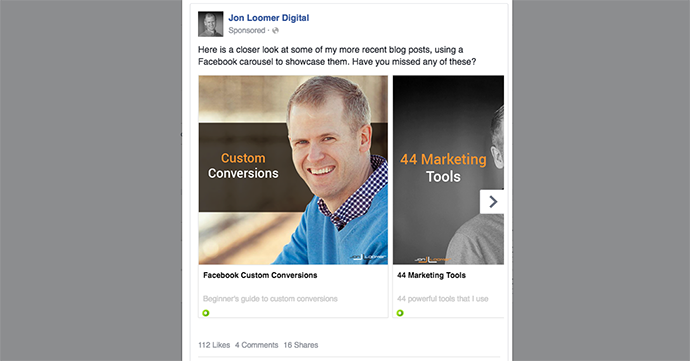Viewport: 690px width, 361px height.
Task: Open the Jon Loomer Digital page link
Action: pos(268,18)
